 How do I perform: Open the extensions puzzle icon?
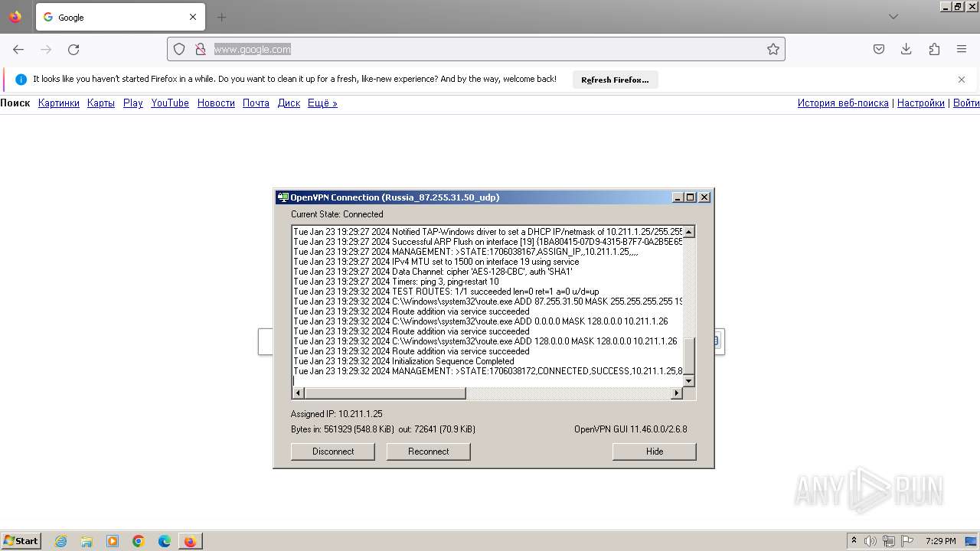(934, 49)
